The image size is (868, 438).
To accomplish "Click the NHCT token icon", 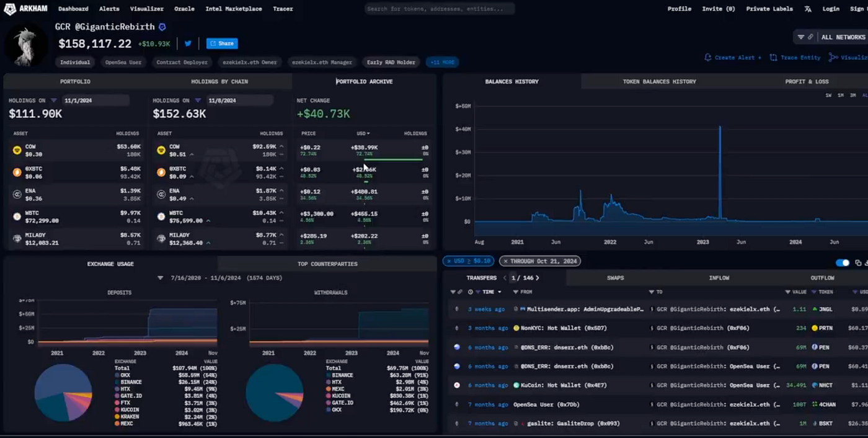I will (815, 385).
